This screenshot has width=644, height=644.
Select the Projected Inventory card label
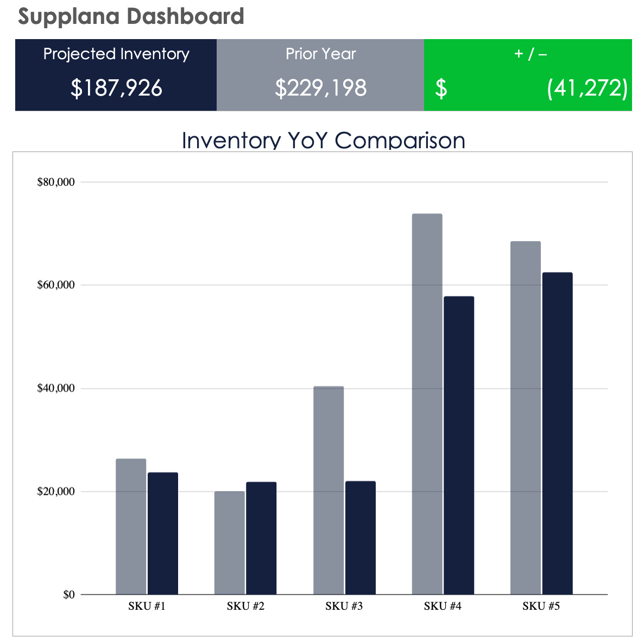tap(116, 54)
